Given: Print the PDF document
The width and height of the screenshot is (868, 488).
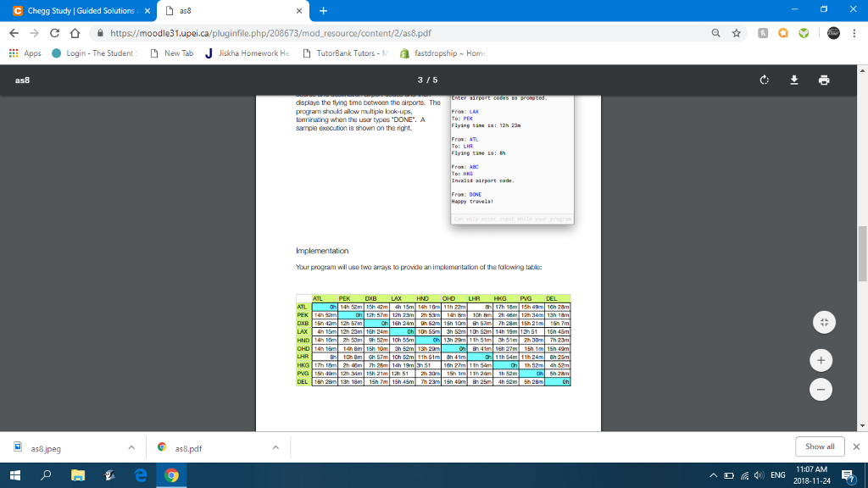Looking at the screenshot, I should (x=824, y=80).
